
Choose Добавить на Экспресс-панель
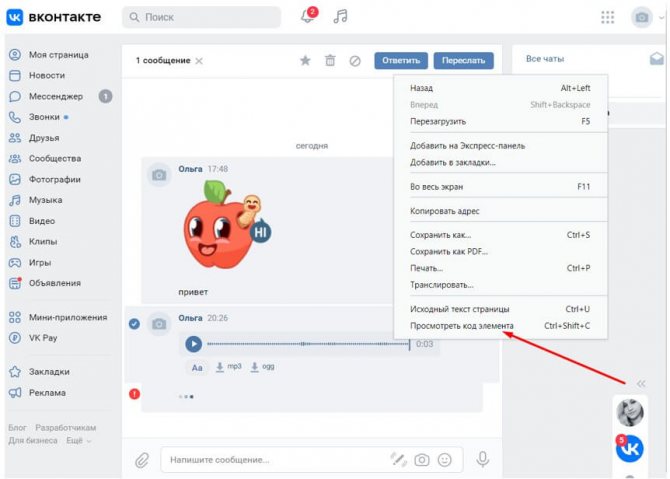[x=500, y=146]
